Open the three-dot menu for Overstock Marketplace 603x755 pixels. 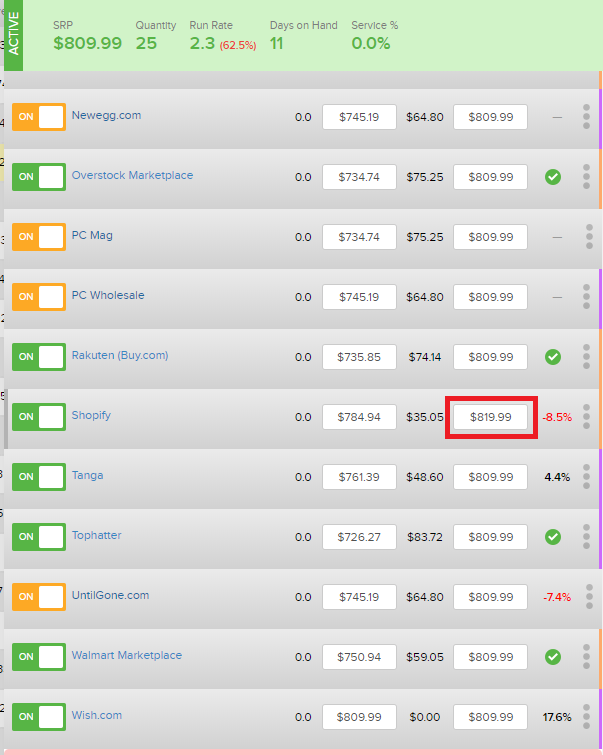point(586,177)
